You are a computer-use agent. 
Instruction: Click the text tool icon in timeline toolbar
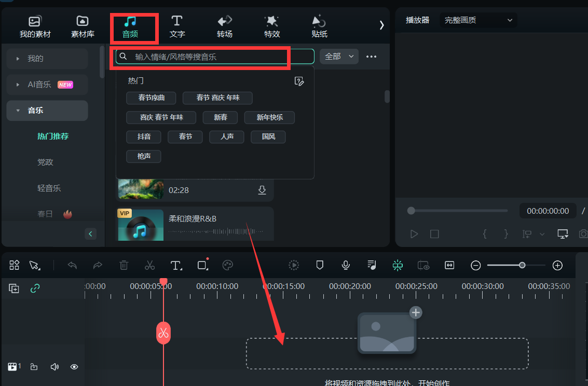click(x=176, y=265)
